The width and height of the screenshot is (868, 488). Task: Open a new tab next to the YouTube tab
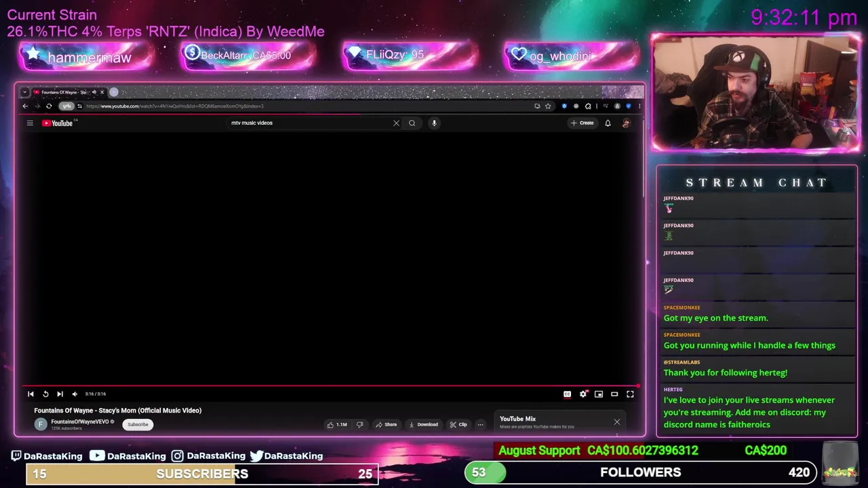point(114,91)
